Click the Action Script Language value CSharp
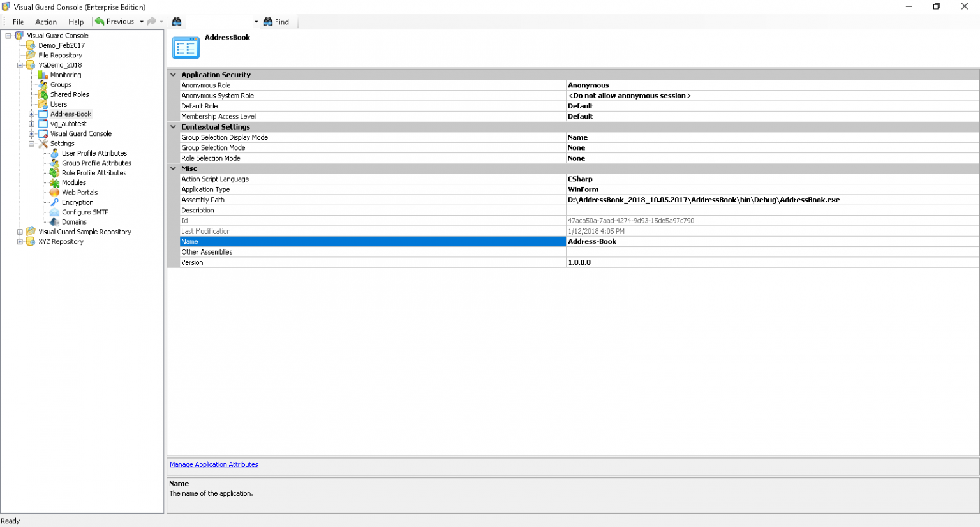 pyautogui.click(x=581, y=179)
